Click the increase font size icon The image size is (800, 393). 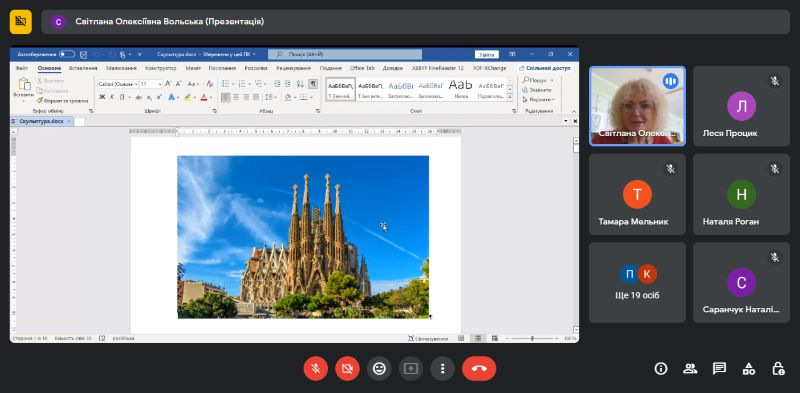pos(168,84)
